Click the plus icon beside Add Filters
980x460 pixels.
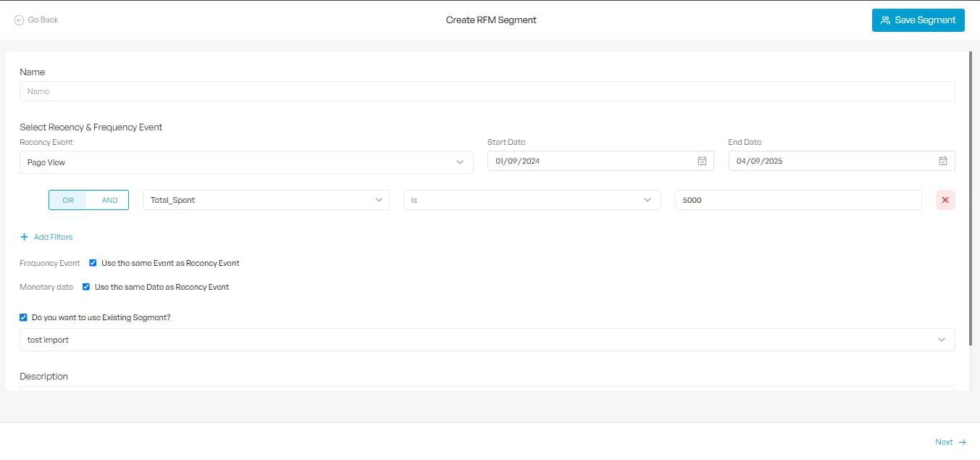[25, 237]
